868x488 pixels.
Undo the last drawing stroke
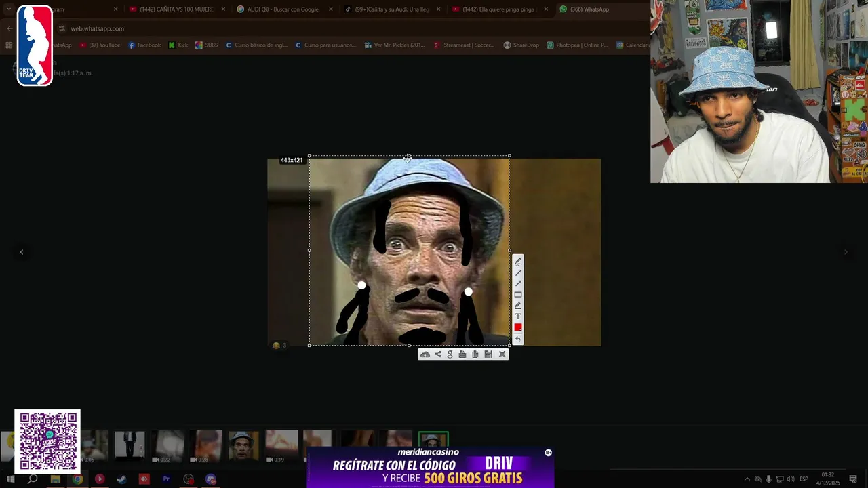click(x=518, y=339)
